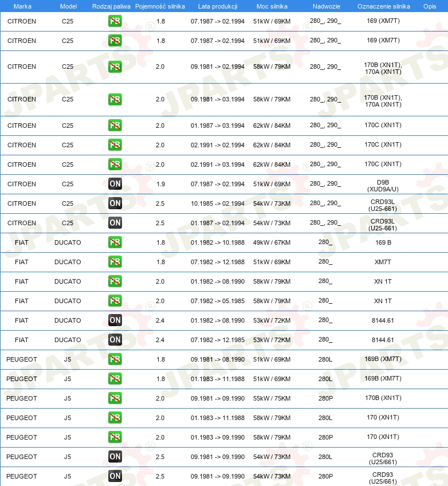The height and width of the screenshot is (486, 448).
Task: Click PB fuel icon for Citroen C25 09.1981->02.1994
Action: (x=115, y=66)
